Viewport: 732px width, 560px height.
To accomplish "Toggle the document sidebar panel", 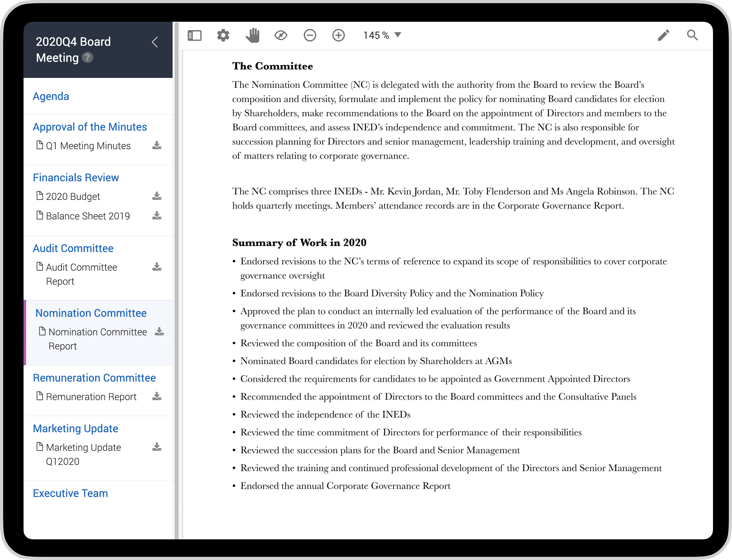I will coord(195,35).
